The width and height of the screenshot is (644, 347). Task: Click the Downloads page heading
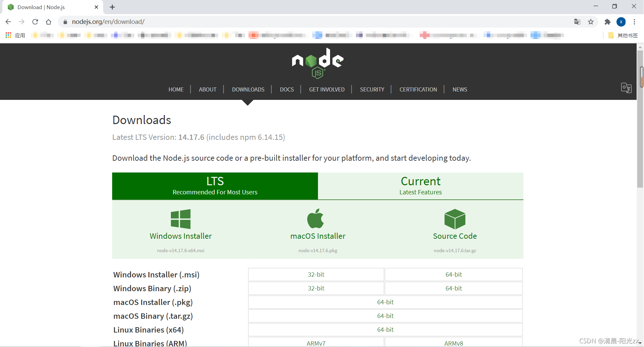click(x=142, y=120)
